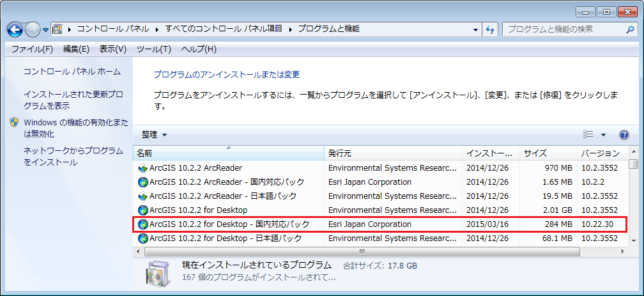This screenshot has height=296, width=644.
Task: Click the refresh button next to address bar
Action: tap(489, 29)
